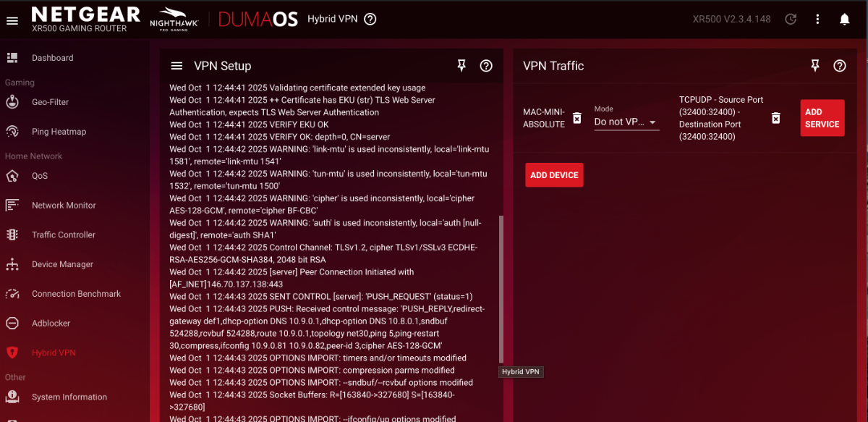
Task: Open Network Monitor page
Action: point(64,206)
